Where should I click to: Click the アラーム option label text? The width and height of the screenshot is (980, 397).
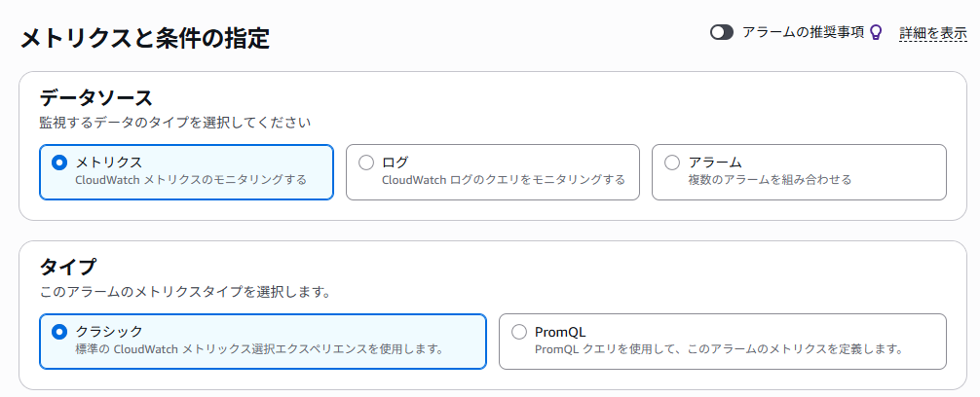[715, 162]
